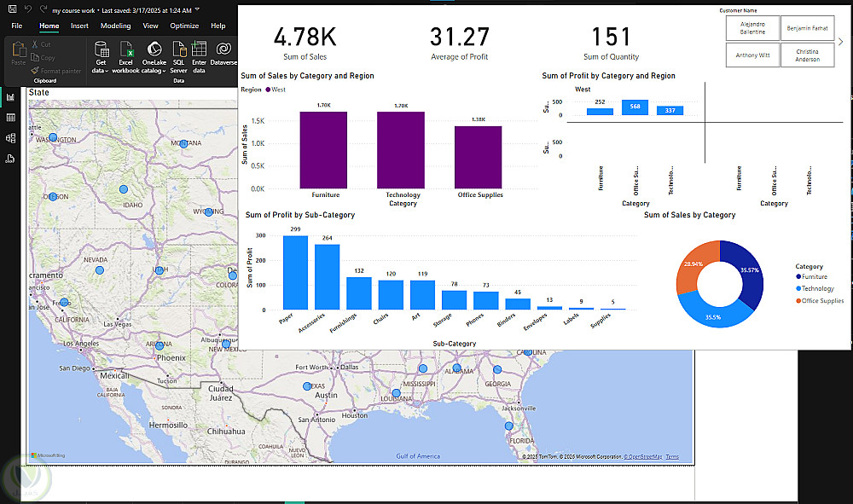Viewport: 853px width, 504px height.
Task: Select Anthony Witt in customer slicer
Action: (x=752, y=55)
